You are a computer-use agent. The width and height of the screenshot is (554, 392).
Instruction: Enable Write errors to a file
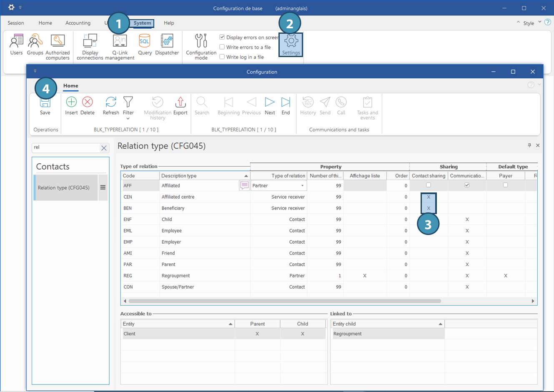222,47
